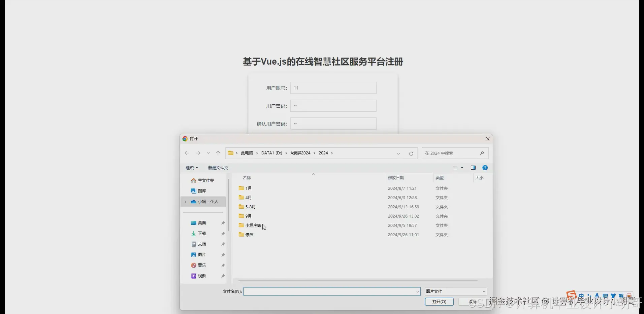Pin 桌面 using its pin icon
The image size is (644, 314).
click(223, 222)
